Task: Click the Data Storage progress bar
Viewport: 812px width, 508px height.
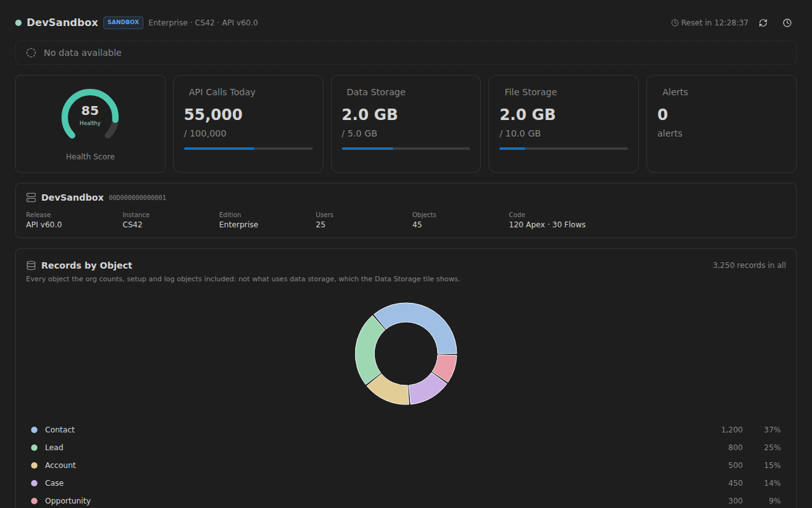Action: (x=406, y=149)
